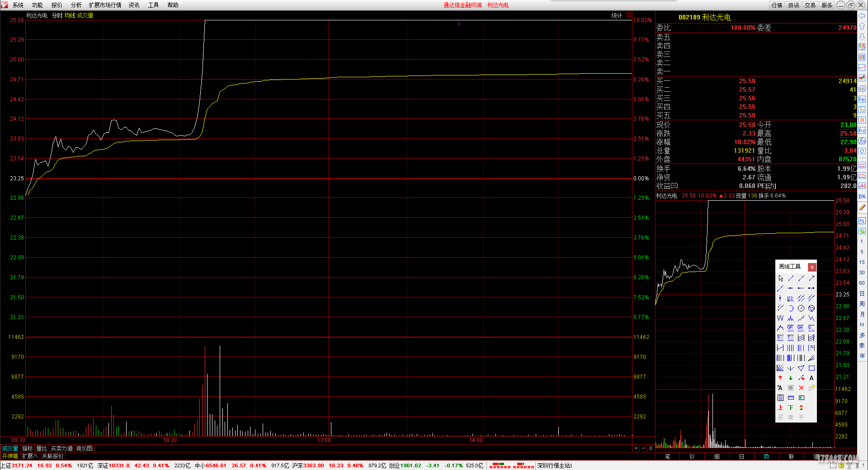
Task: Click the back arrow in right sidebar
Action: 862,15
